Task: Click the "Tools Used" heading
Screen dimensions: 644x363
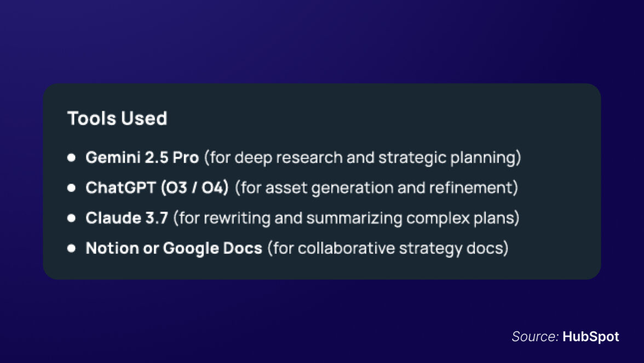Action: click(x=117, y=118)
